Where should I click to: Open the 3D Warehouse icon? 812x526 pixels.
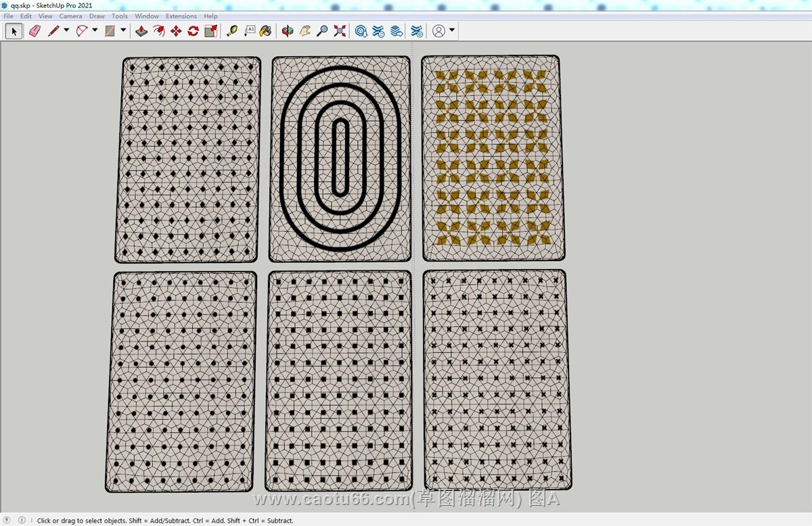(x=361, y=31)
